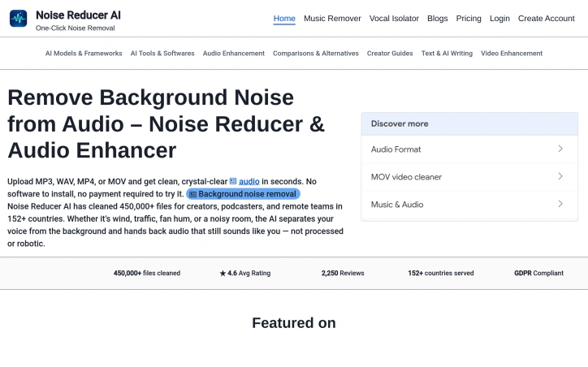Select the AI Models & Frameworks category
The image size is (588, 367).
84,54
